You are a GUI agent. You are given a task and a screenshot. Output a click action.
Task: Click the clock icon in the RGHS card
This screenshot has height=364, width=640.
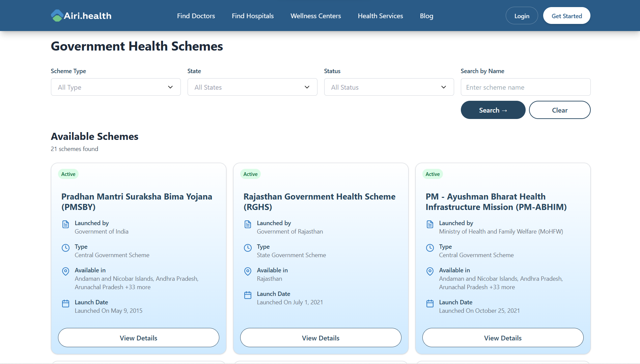tap(248, 248)
